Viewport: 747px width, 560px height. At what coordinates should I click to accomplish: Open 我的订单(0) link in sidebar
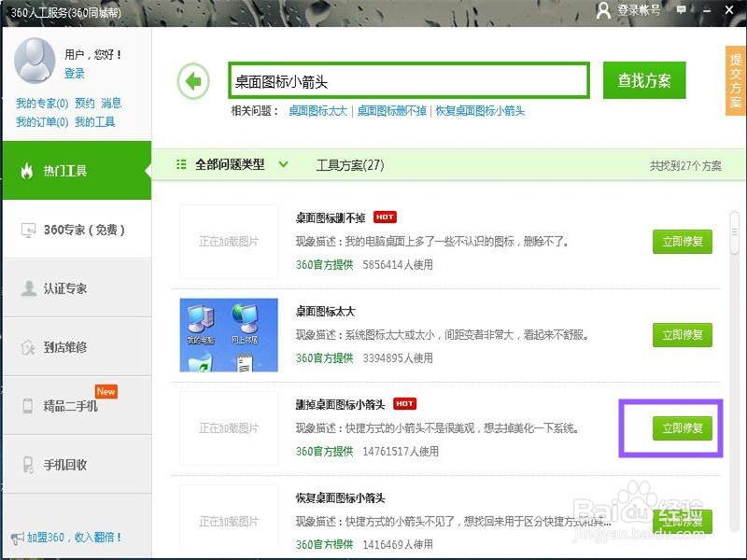click(42, 121)
